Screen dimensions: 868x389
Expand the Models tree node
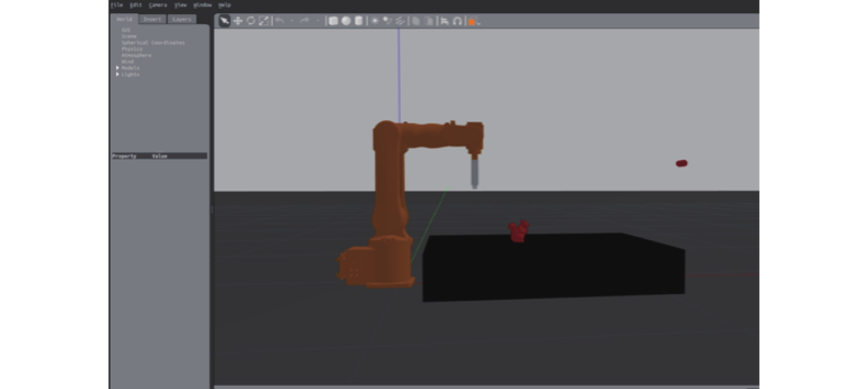117,68
